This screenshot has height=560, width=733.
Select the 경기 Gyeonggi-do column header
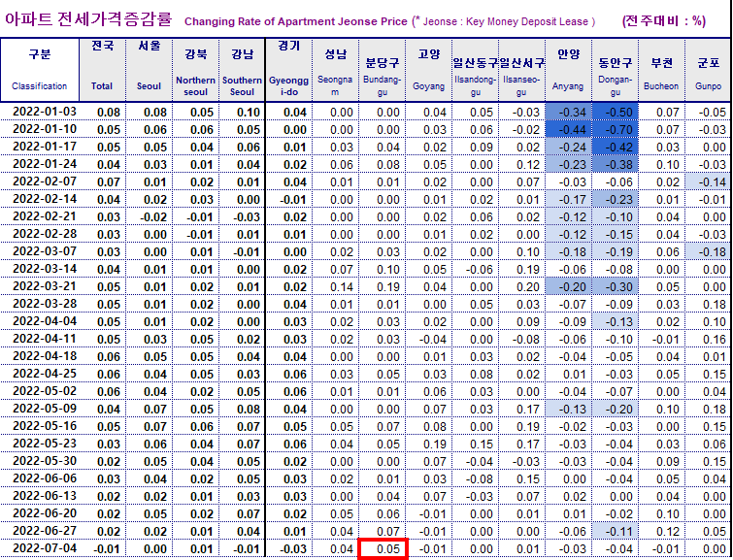[x=289, y=70]
